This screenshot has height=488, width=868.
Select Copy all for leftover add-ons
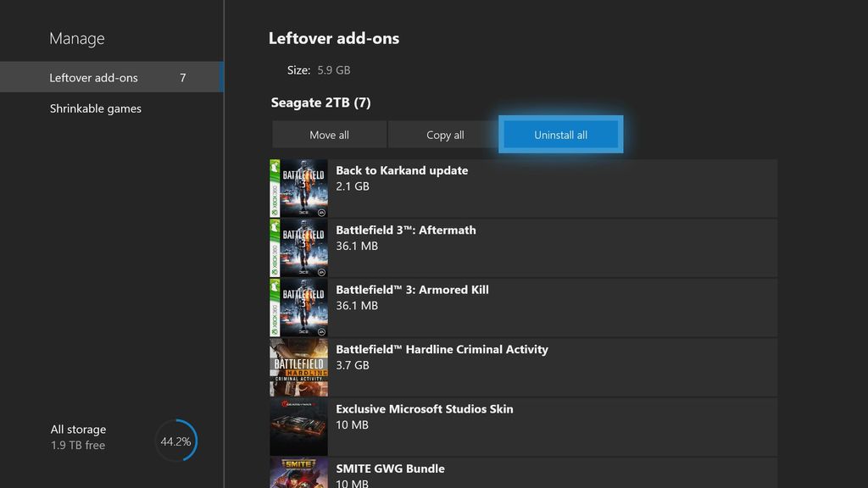click(x=444, y=134)
